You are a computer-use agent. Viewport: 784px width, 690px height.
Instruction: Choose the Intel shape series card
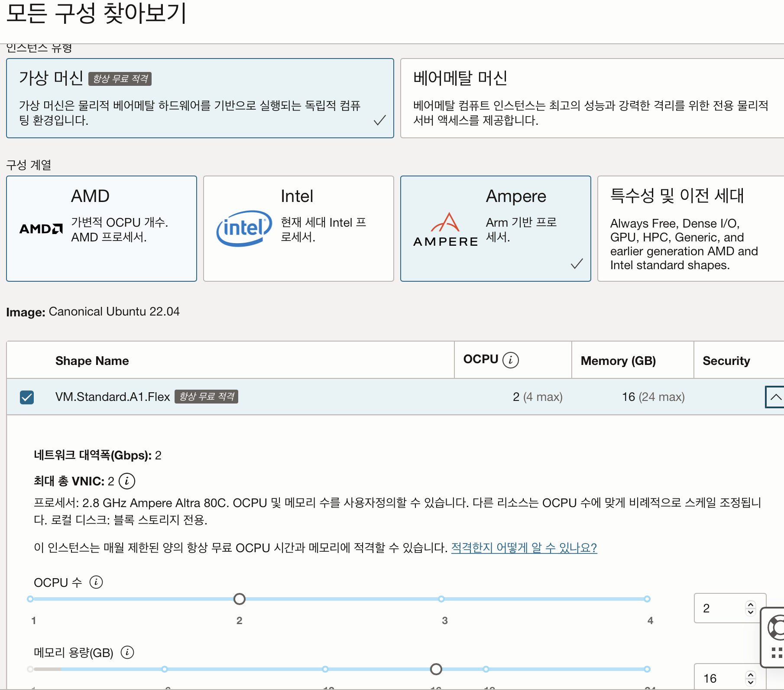point(298,228)
